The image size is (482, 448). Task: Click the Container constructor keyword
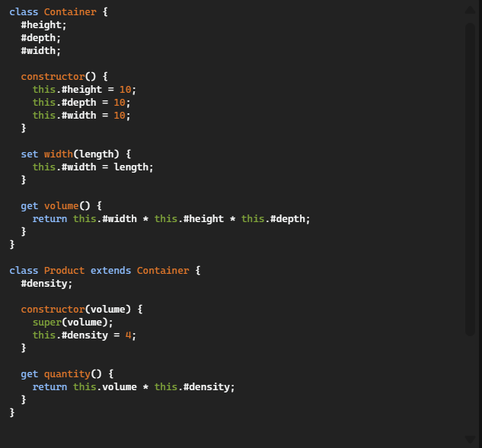pos(53,77)
